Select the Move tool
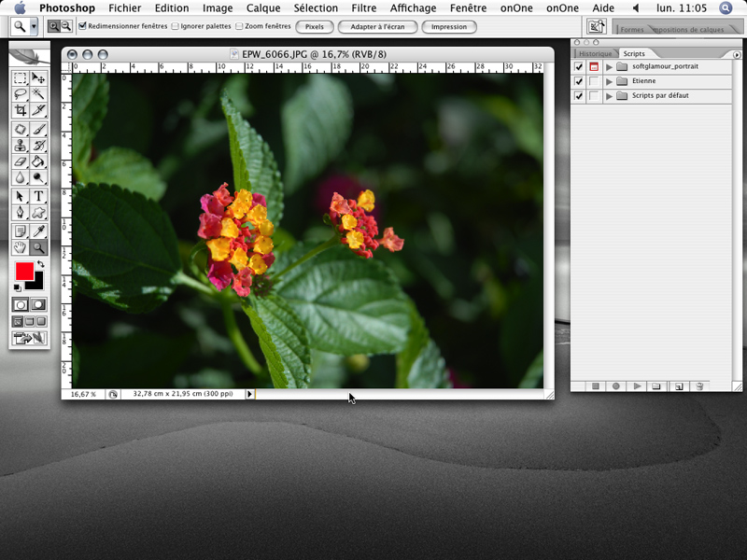 pyautogui.click(x=38, y=78)
